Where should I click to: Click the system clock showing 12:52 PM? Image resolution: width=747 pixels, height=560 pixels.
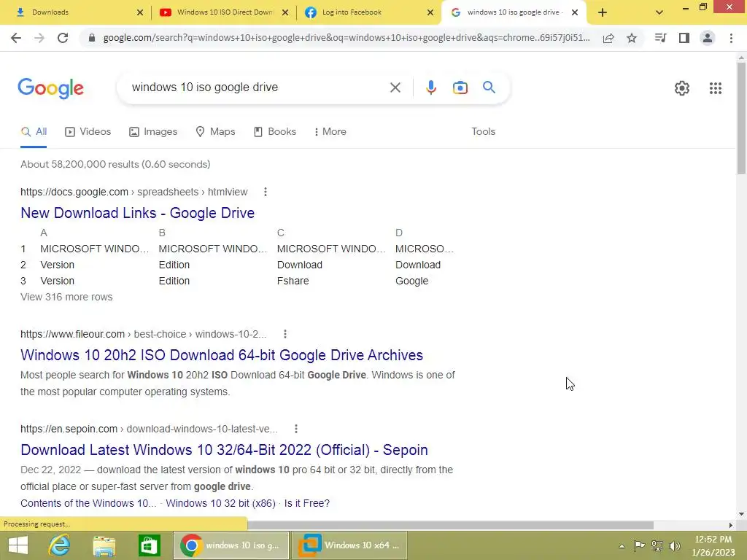pyautogui.click(x=713, y=540)
